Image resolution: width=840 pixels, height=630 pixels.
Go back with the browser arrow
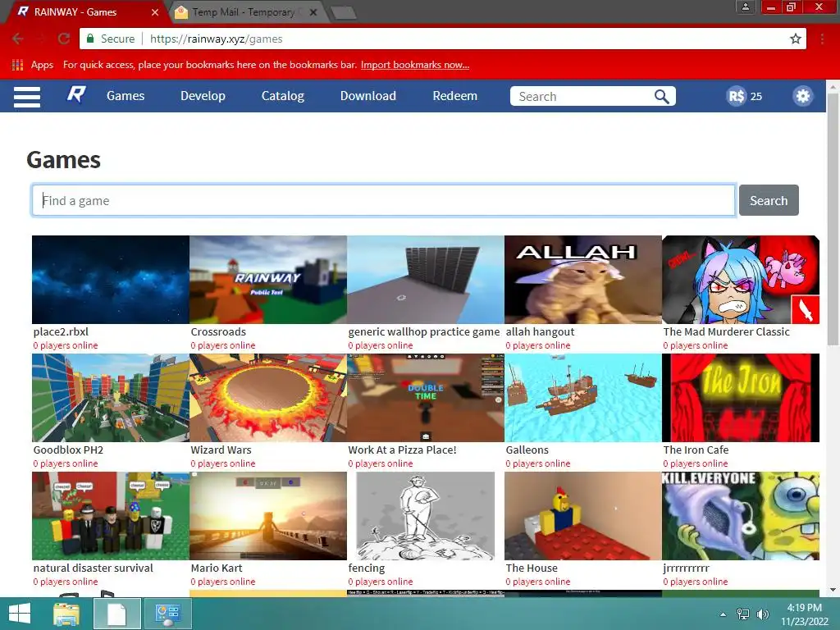pyautogui.click(x=18, y=39)
